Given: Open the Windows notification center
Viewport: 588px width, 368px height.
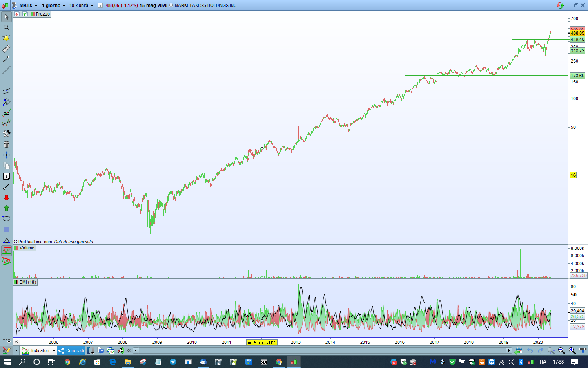Looking at the screenshot, I should (x=575, y=362).
